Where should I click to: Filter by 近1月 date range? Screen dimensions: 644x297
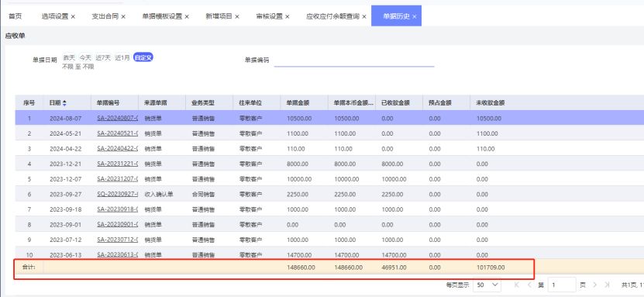coord(122,58)
